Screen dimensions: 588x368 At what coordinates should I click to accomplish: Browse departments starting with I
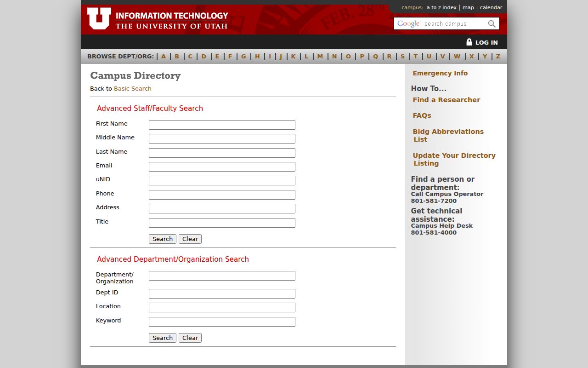pyautogui.click(x=270, y=57)
